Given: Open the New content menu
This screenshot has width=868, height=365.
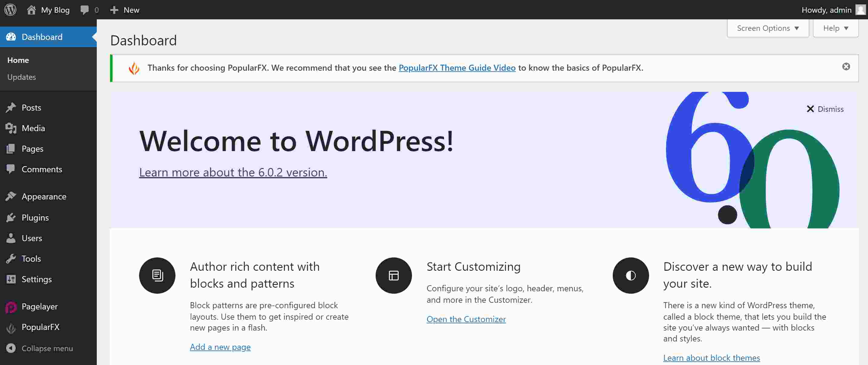Looking at the screenshot, I should click(x=125, y=10).
